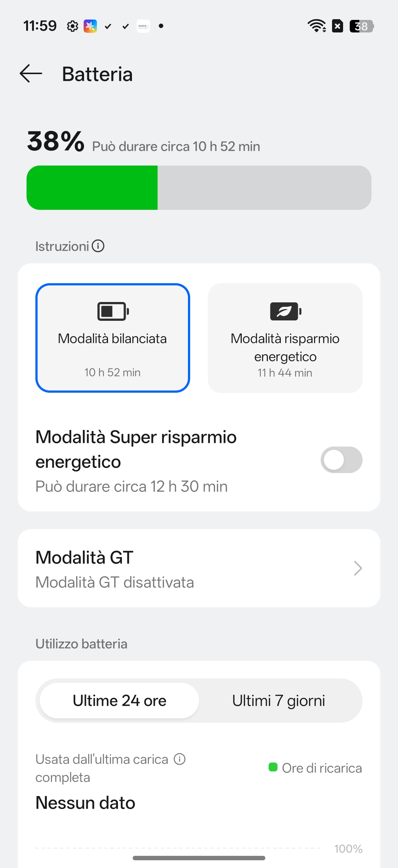Tap the leaf power saving battery icon

coord(286,311)
